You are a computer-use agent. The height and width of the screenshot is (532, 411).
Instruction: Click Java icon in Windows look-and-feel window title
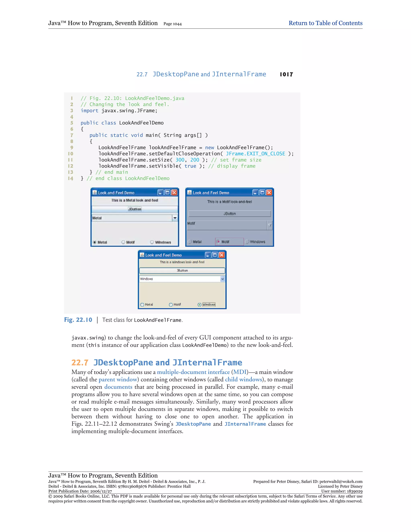142,255
